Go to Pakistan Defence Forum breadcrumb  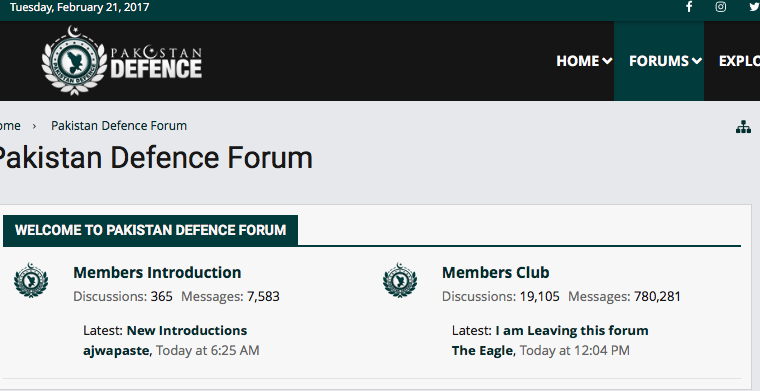[x=119, y=125]
